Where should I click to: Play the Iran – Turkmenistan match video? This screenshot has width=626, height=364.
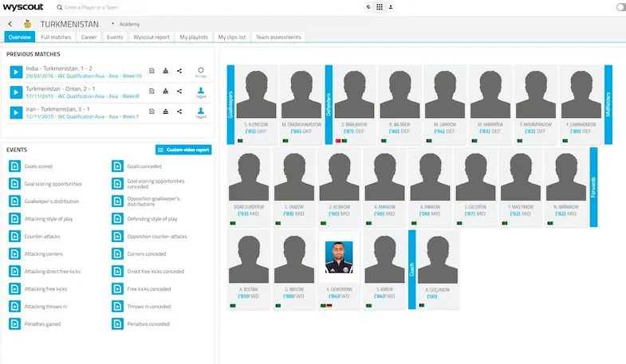click(16, 113)
